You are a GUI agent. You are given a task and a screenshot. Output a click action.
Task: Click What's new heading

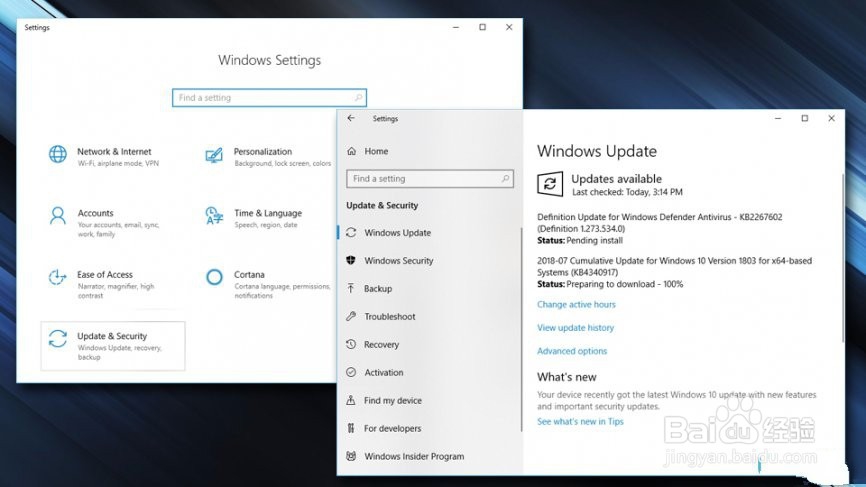pos(567,377)
